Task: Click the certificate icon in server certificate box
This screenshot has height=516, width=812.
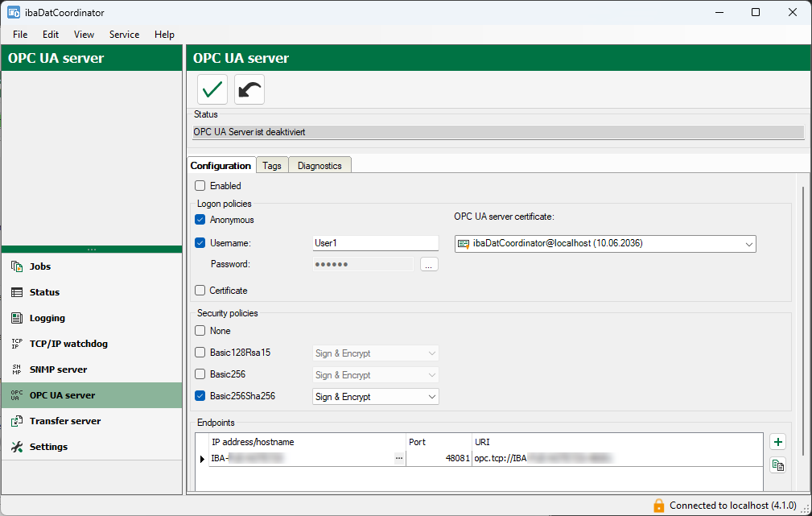Action: (x=464, y=243)
